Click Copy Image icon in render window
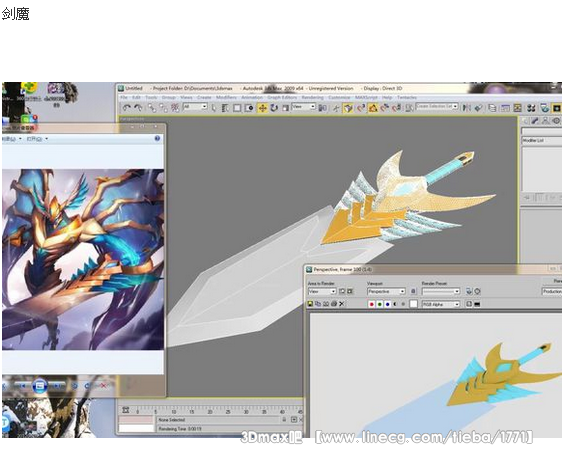Image resolution: width=562 pixels, height=454 pixels. [318, 304]
